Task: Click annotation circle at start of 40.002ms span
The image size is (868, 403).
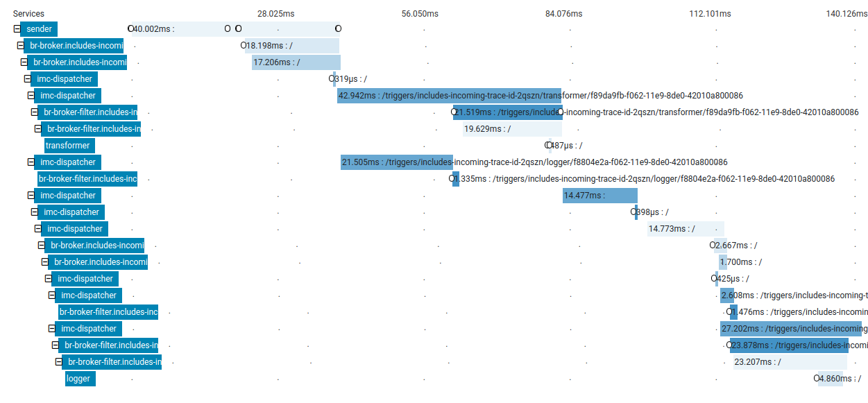Action: pos(130,28)
